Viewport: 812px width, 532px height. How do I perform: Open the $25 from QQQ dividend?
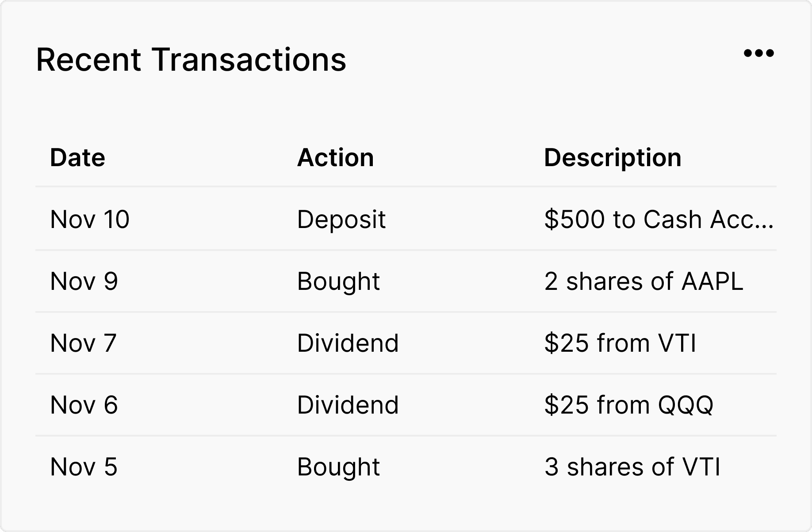(x=628, y=405)
